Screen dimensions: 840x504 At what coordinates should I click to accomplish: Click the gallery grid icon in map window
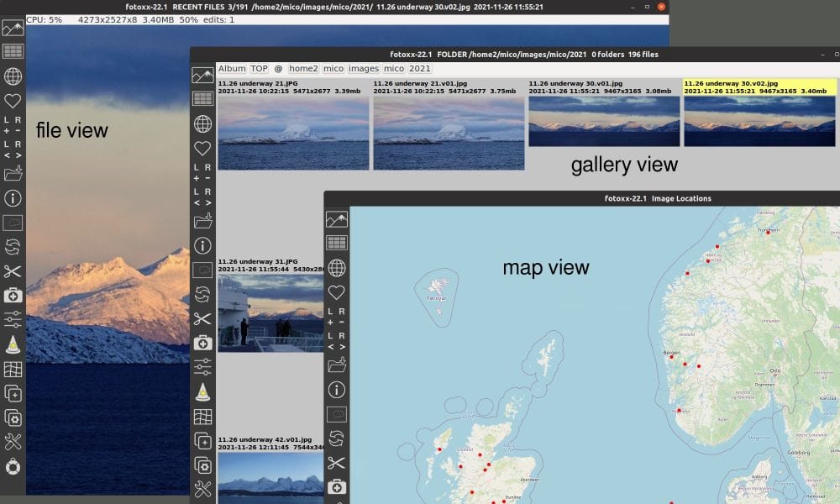337,243
